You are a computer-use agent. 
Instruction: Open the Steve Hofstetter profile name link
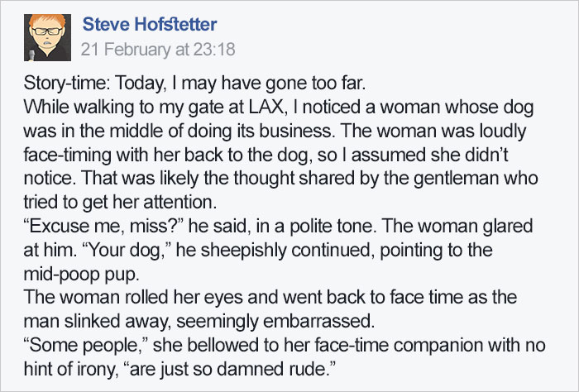pos(150,26)
